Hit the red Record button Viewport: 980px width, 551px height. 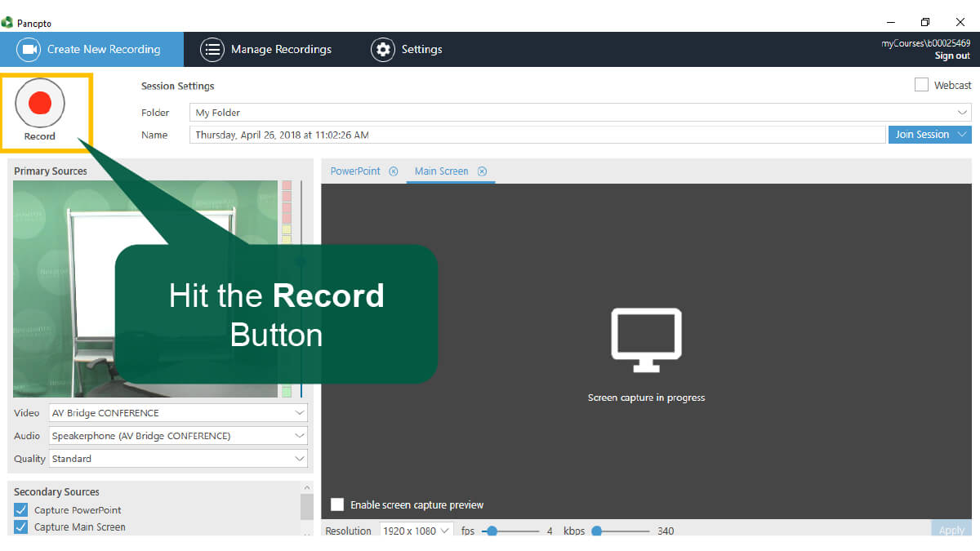[x=40, y=103]
